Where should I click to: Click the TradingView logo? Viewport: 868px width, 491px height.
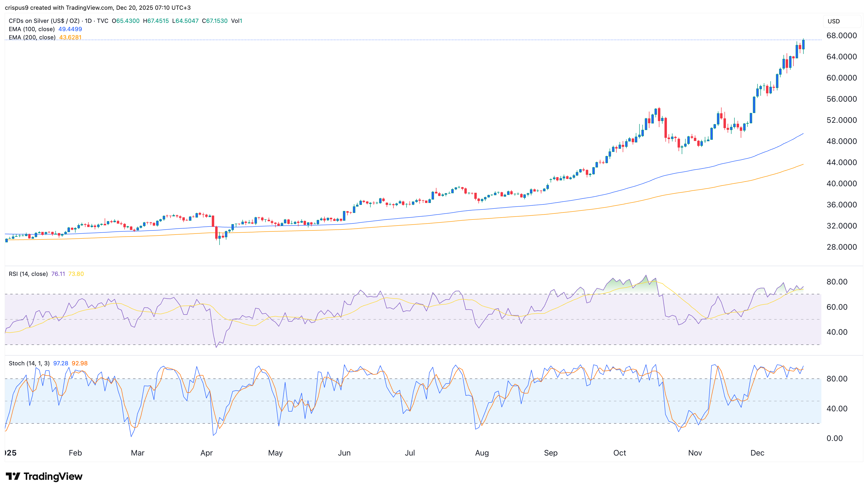45,477
